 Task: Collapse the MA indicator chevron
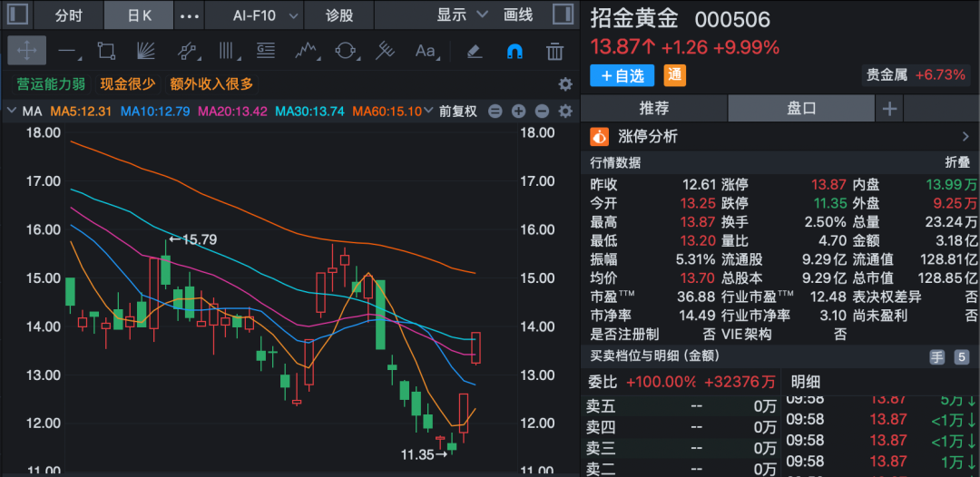[x=11, y=112]
